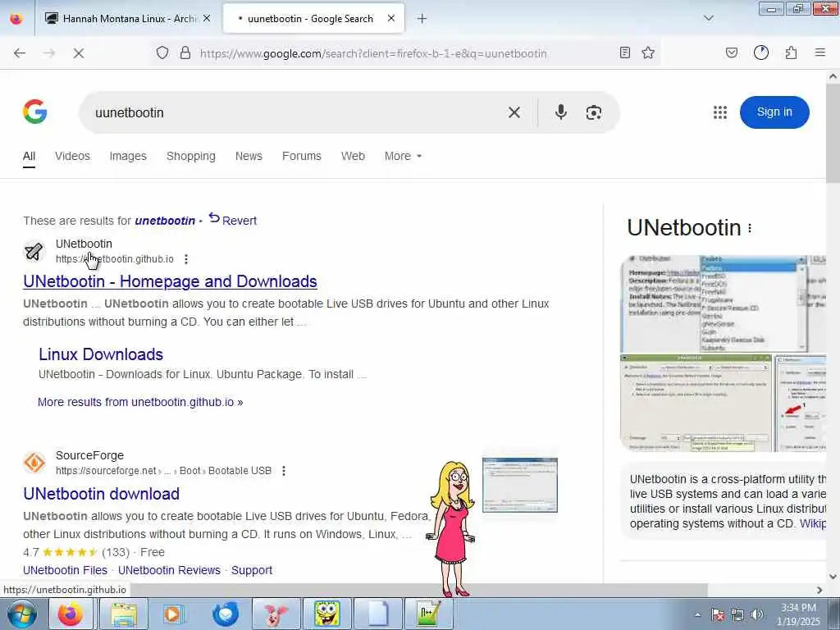Click the Google logo

tap(35, 112)
